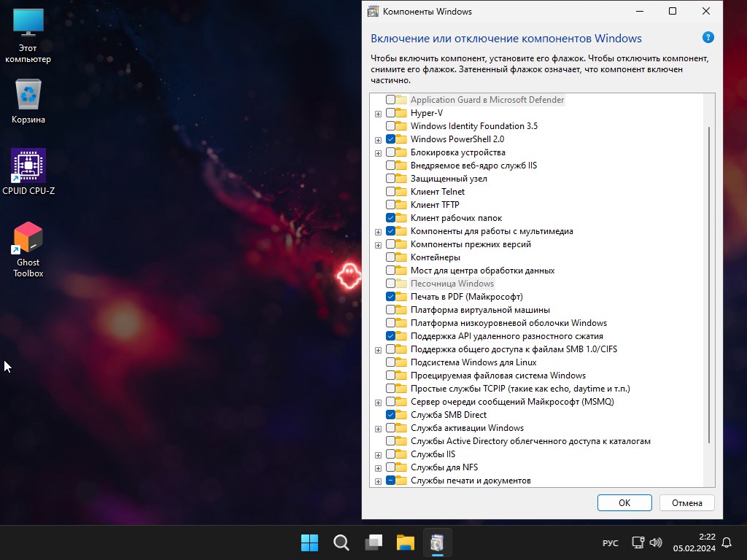Expand the Hyper-V tree node
Viewport: 747px width, 560px height.
(379, 114)
